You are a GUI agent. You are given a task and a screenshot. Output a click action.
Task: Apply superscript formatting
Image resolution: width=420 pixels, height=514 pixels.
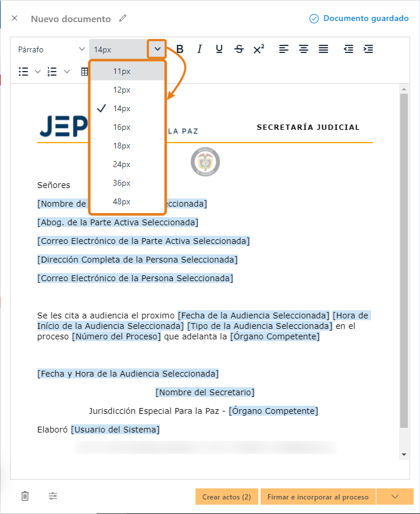tap(258, 49)
